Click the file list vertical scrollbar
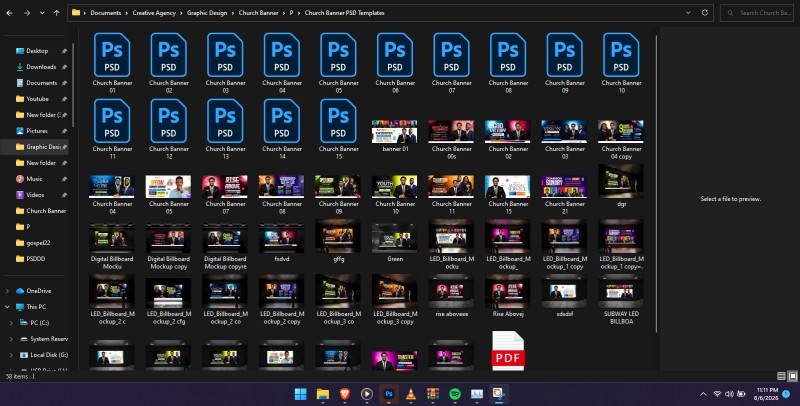800x406 pixels. pyautogui.click(x=657, y=184)
